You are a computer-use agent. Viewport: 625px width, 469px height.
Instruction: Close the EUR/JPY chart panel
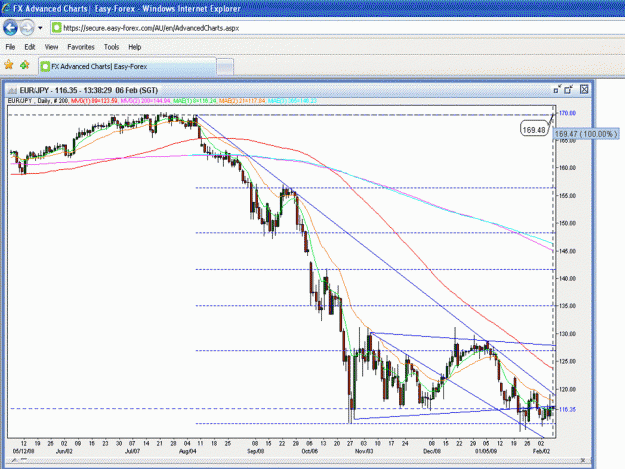click(584, 89)
